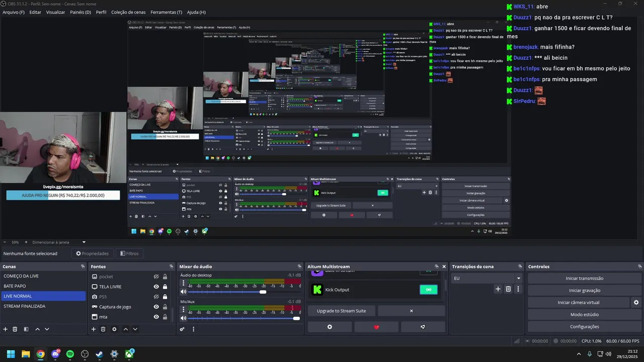The width and height of the screenshot is (644, 362).
Task: Open transition properties dots in Transições de cena
Action: click(x=518, y=289)
